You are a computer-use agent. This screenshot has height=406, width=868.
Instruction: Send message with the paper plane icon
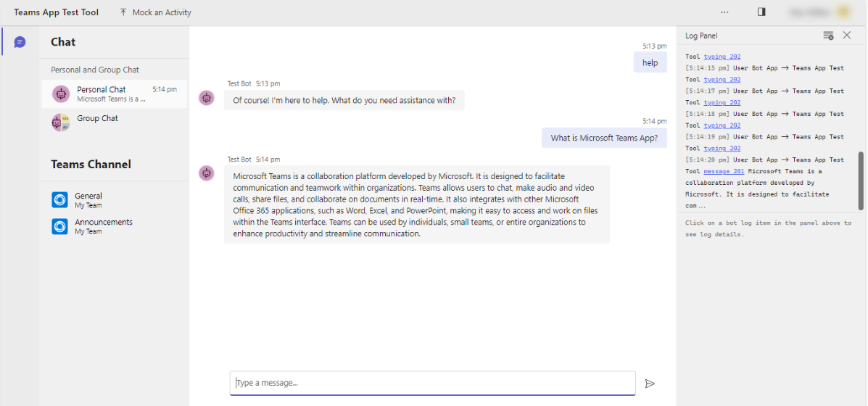click(650, 384)
